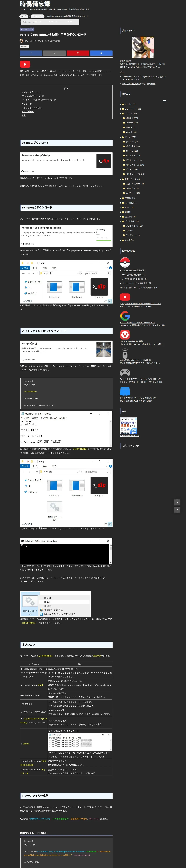Open Switch 純正プロコン・ホリパッド comparison link
This screenshot has width=186, height=868.
pyautogui.click(x=140, y=379)
